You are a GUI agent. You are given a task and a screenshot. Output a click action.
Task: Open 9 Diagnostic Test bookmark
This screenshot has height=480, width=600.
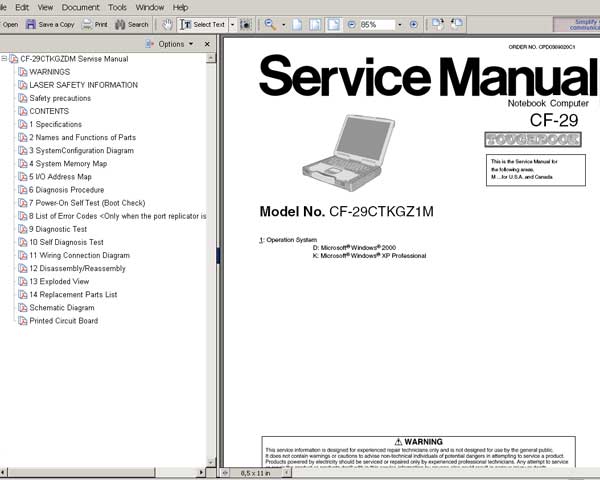[58, 229]
